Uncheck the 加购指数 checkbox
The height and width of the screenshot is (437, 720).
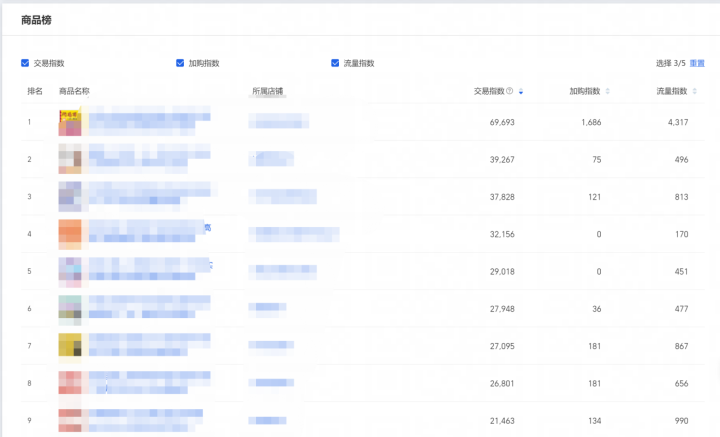180,63
